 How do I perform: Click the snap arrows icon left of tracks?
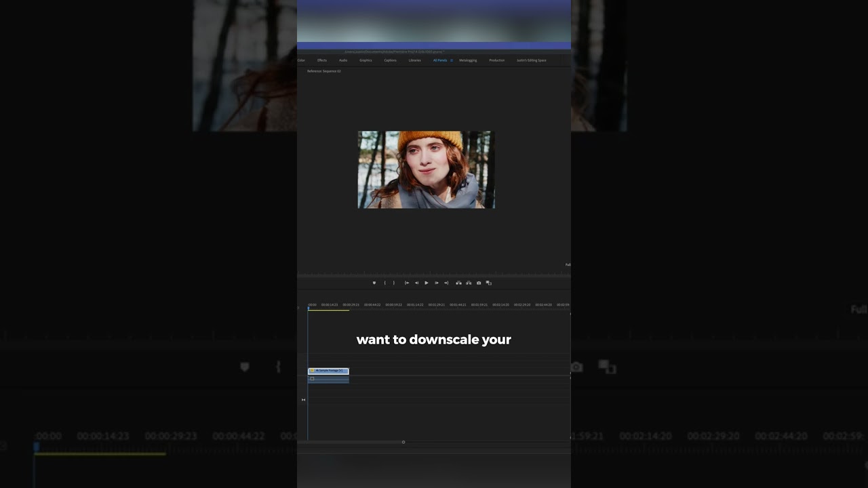coord(303,400)
